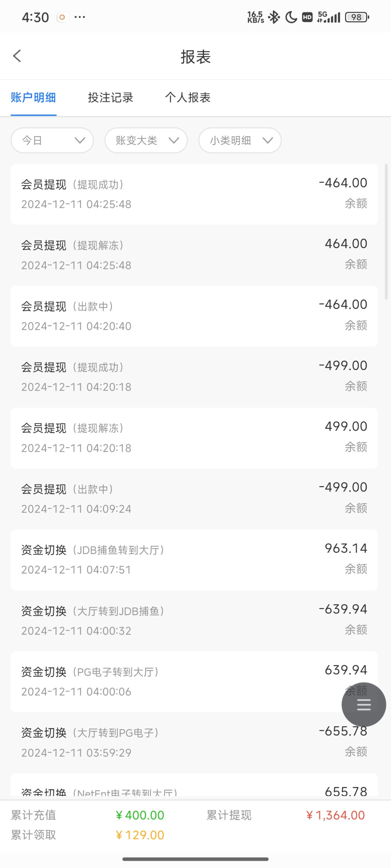The image size is (391, 868).
Task: Switch to the 投注记录 tab
Action: [110, 98]
